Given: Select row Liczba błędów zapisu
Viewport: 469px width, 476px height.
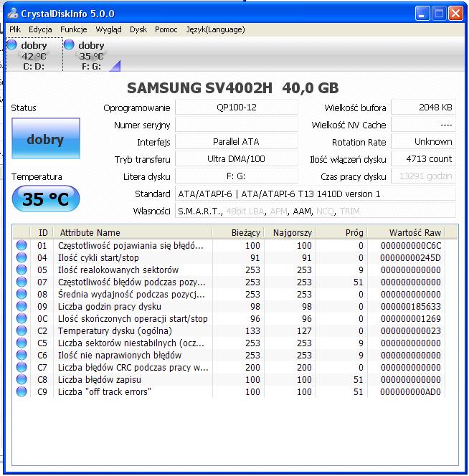Looking at the screenshot, I should pyautogui.click(x=229, y=379).
